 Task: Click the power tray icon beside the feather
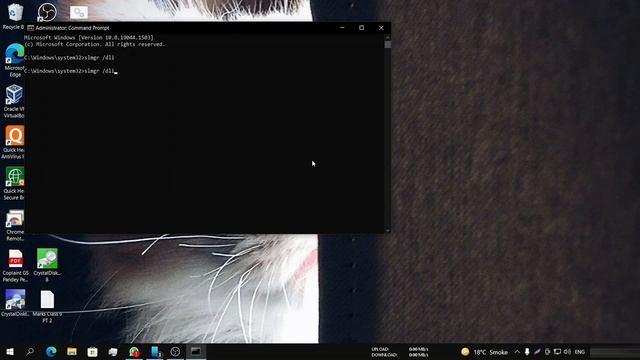click(547, 352)
